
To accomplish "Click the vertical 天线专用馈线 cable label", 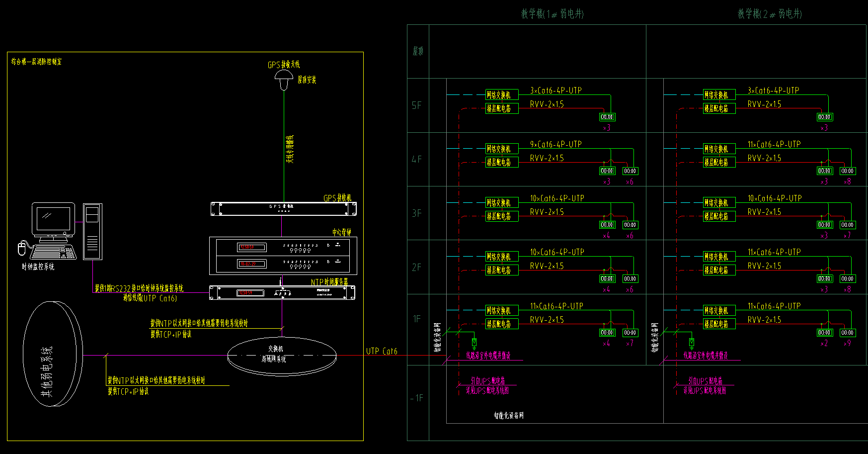I will 290,149.
